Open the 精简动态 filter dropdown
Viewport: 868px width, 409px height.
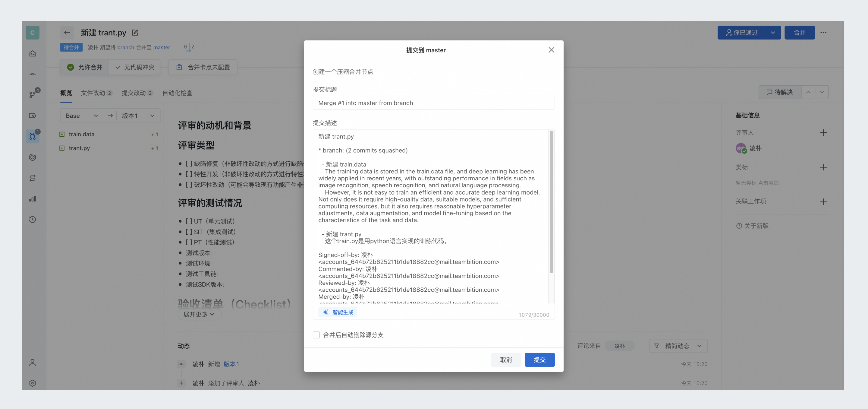click(678, 346)
